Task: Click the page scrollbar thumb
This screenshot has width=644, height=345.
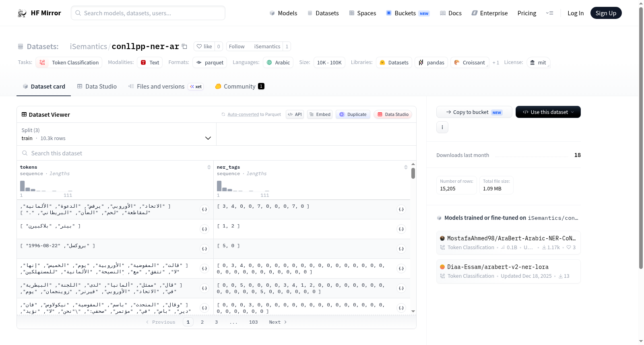Action: [641, 137]
